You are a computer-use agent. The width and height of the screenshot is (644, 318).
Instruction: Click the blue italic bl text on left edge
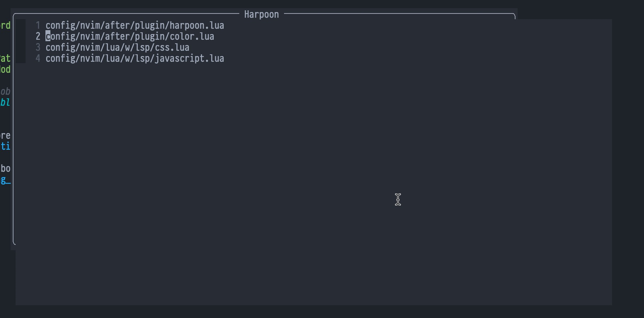5,102
